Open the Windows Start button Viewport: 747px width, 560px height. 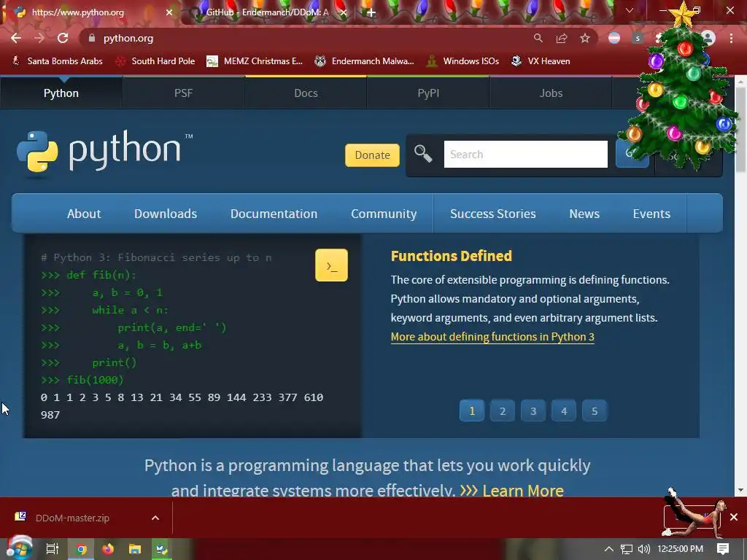19,548
